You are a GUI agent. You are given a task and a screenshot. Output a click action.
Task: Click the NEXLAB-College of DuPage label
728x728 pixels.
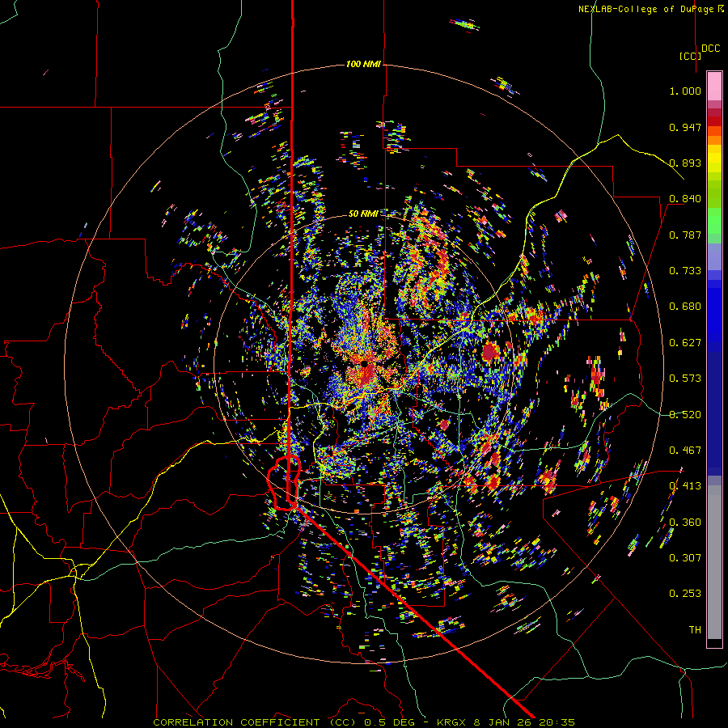click(650, 9)
